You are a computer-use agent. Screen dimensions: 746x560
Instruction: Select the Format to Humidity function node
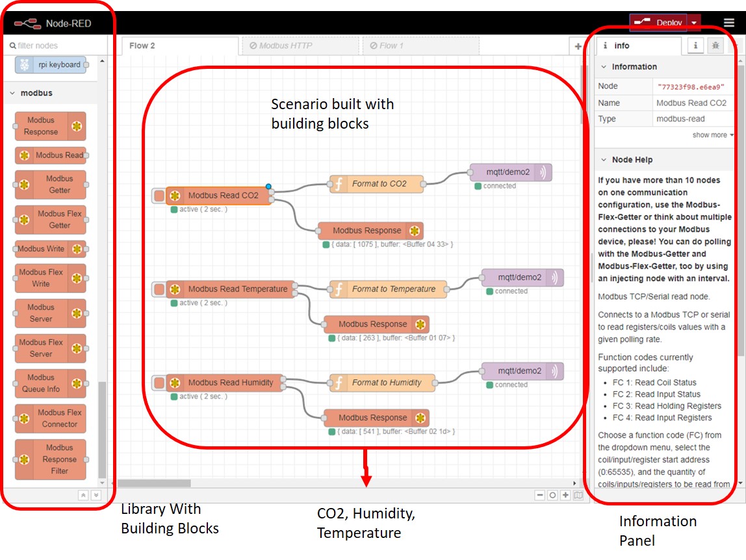382,383
